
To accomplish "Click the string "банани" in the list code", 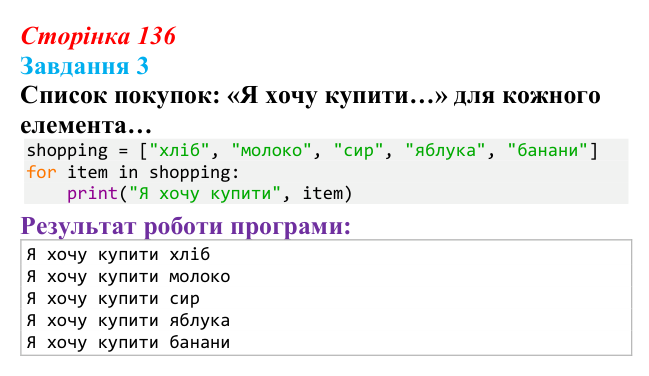I will pyautogui.click(x=548, y=150).
